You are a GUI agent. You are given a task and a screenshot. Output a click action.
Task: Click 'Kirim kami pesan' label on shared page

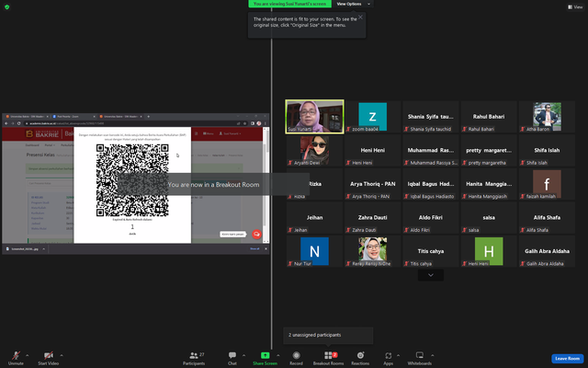(x=232, y=234)
